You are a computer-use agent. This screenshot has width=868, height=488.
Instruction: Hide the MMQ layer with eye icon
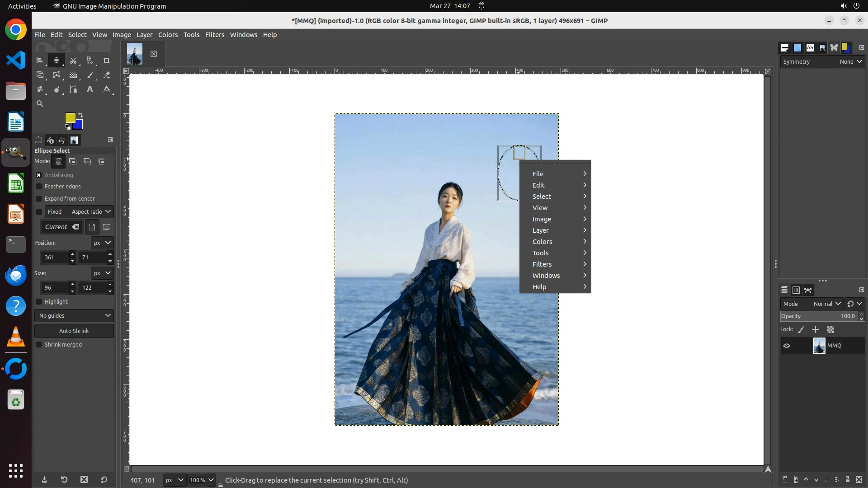point(787,346)
